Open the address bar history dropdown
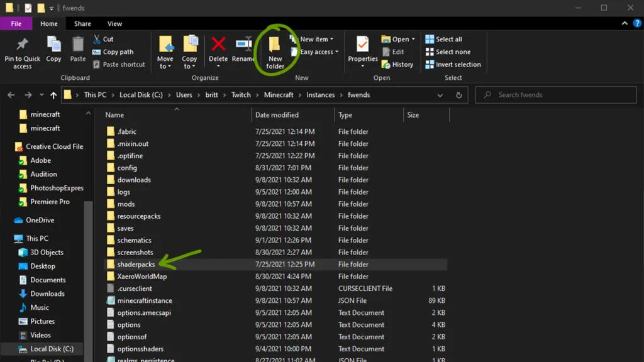Viewport: 644px width, 362px height. 440,95
